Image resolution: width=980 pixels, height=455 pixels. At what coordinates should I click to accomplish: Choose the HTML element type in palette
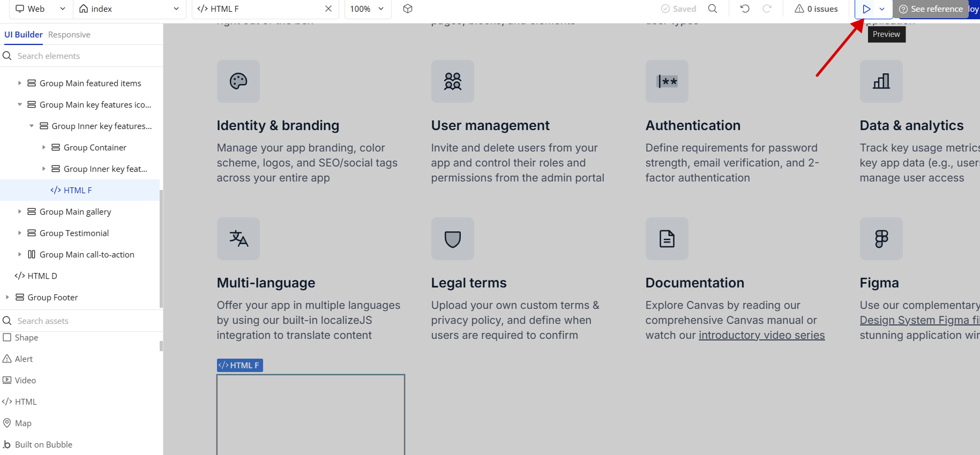19,401
